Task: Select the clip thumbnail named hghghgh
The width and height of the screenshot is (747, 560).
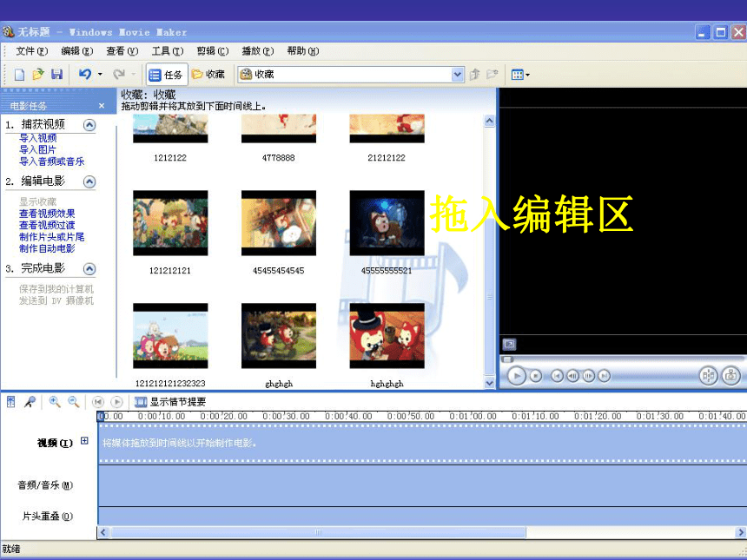Action: pyautogui.click(x=387, y=336)
